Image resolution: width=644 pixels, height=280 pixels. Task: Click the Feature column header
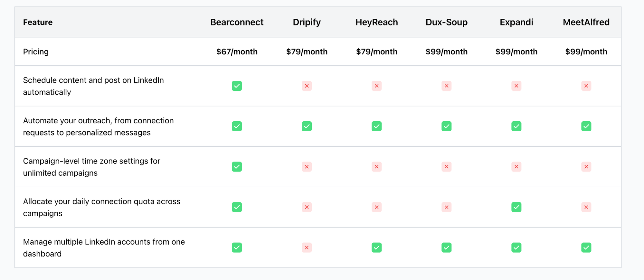(x=38, y=22)
